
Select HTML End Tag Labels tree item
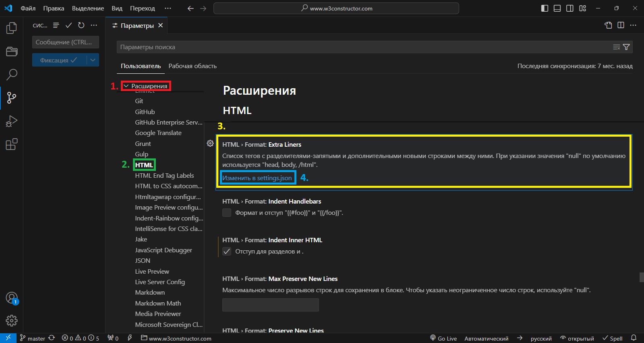coord(164,176)
